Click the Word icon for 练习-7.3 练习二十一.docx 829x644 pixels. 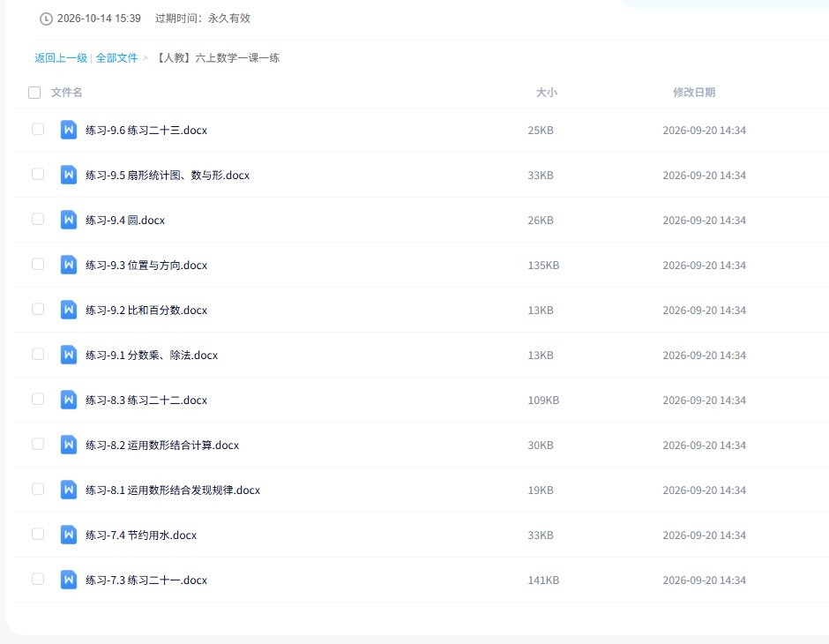pos(69,579)
